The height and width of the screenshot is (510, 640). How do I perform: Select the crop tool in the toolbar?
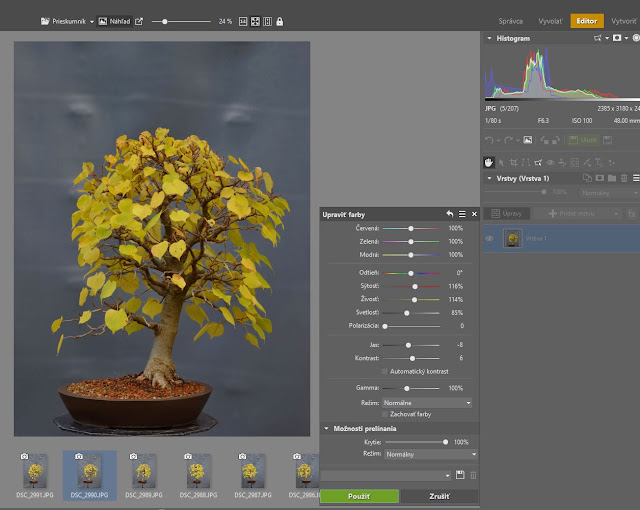coord(514,162)
